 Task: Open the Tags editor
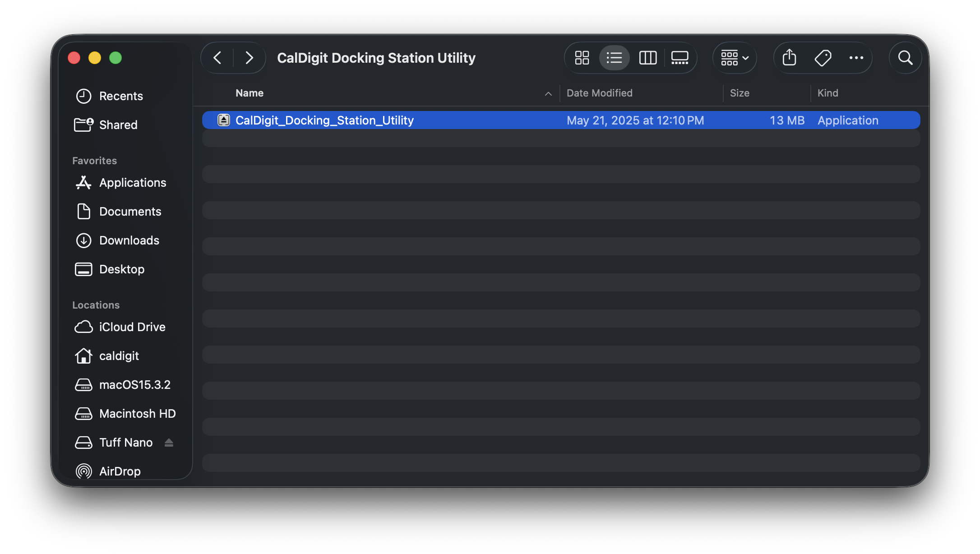(823, 58)
